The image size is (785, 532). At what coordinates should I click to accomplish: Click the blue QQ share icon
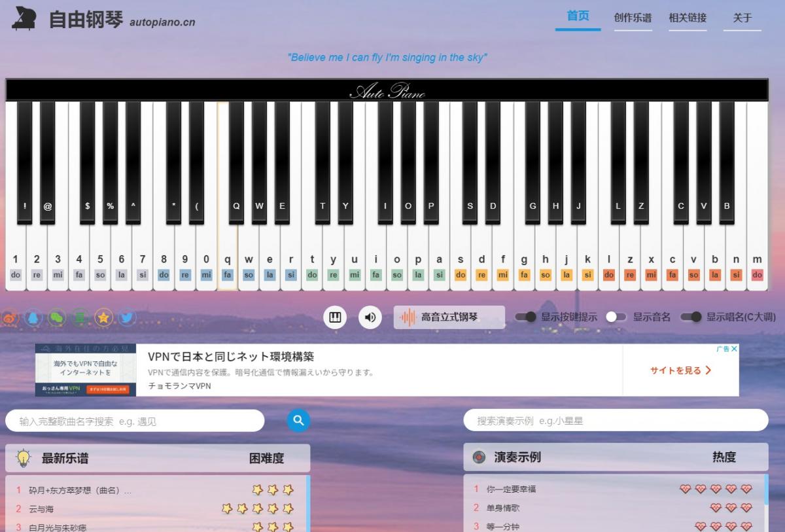[x=34, y=318]
